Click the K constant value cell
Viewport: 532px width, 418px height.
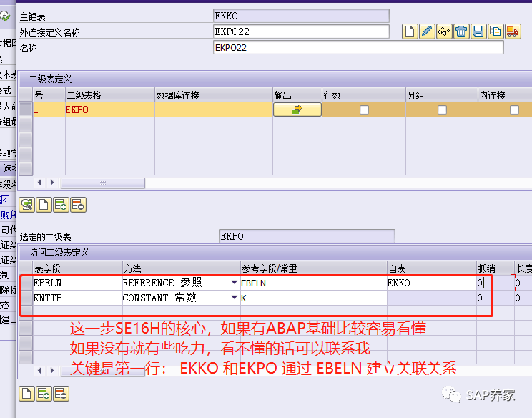[x=313, y=298]
